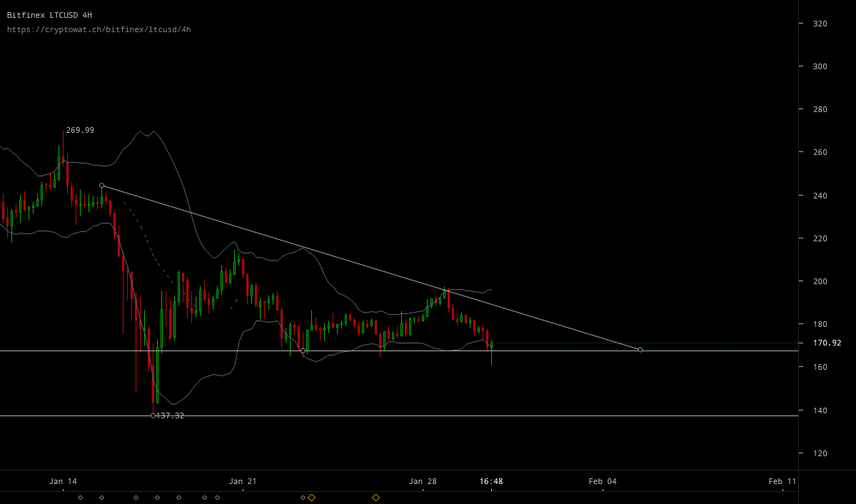Click the circle handle beside the 137.32 label
856x504 pixels.
tap(153, 415)
